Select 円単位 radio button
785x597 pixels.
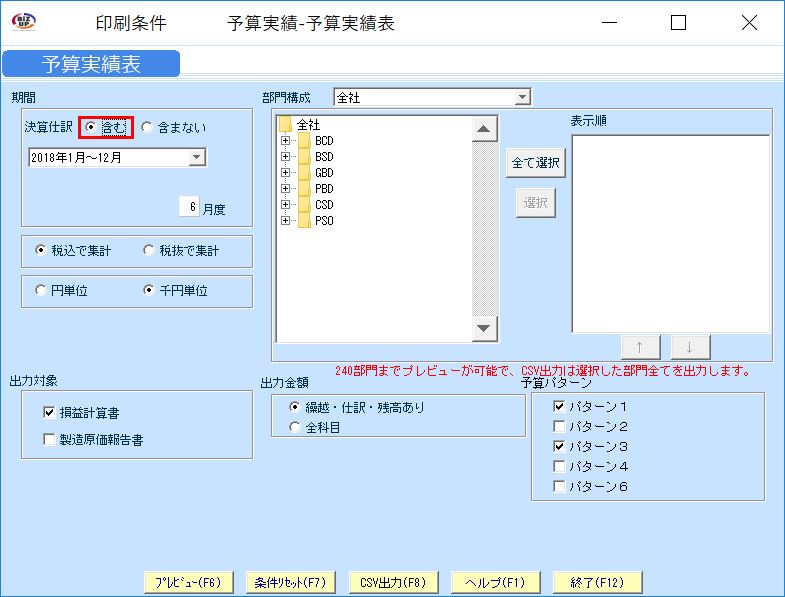[x=41, y=290]
